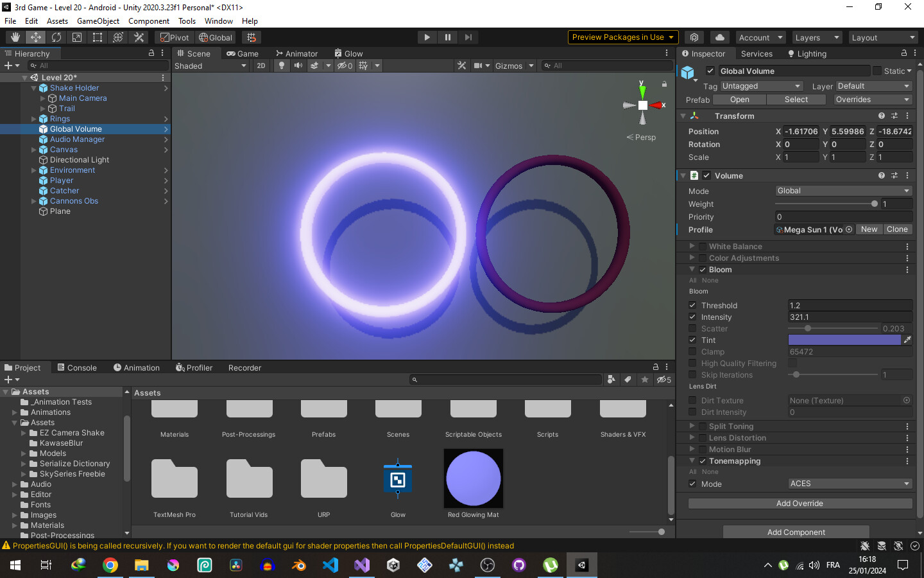Click the Clone button next to the Profile
924x578 pixels.
pos(897,229)
